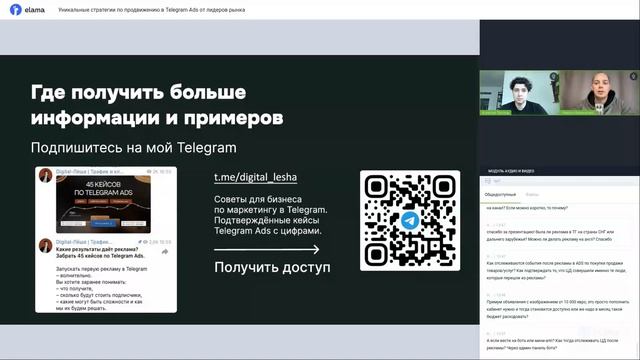
Task: Open the t.me/digital_lesha link on slide
Action: tap(256, 177)
